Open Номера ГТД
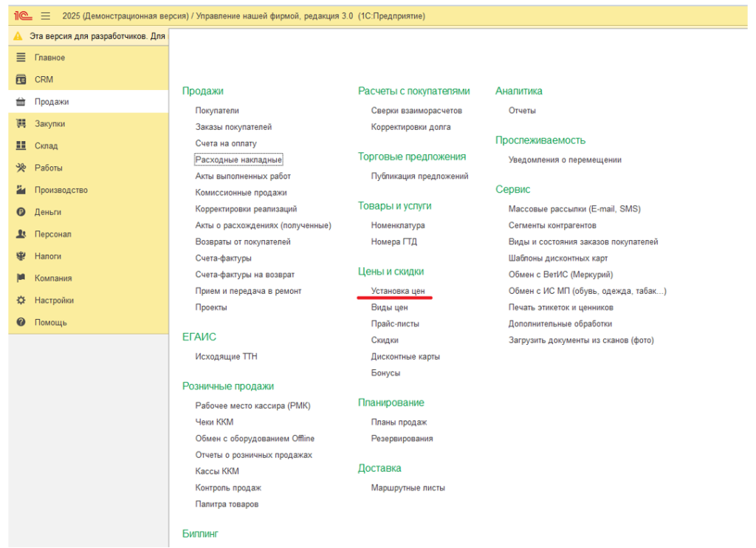This screenshot has width=756, height=548. click(x=394, y=242)
